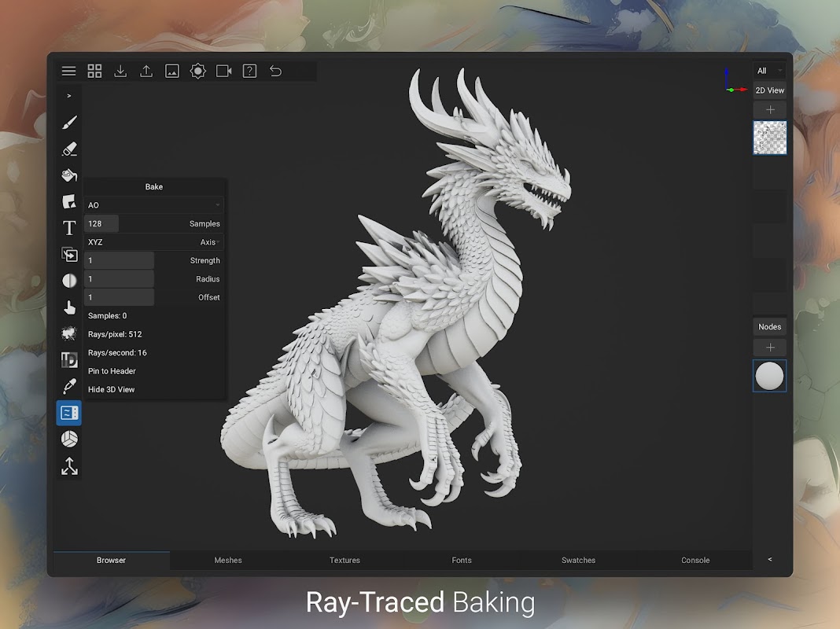Select the Gizmo transform arrows tool
Image resolution: width=840 pixels, height=629 pixels.
69,465
